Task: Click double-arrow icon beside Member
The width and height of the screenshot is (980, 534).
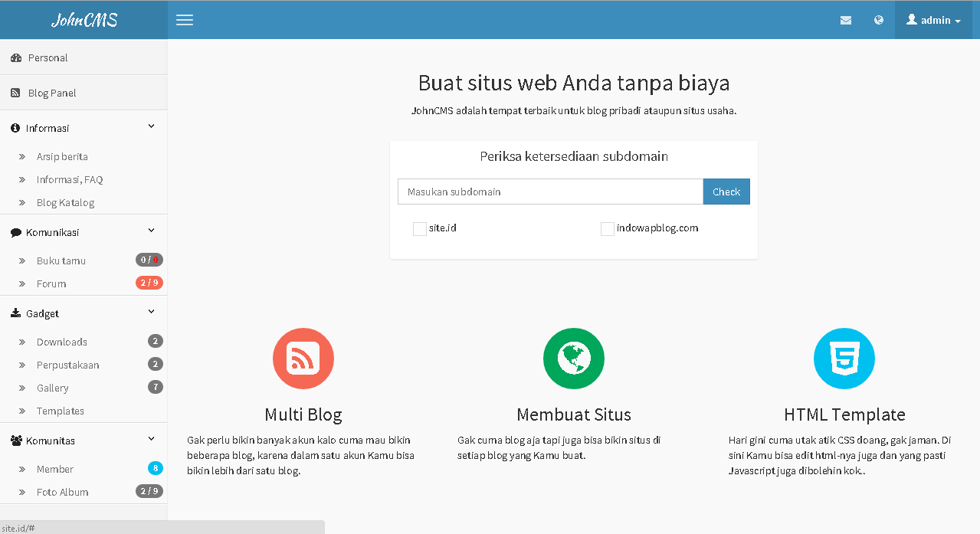Action: 22,469
